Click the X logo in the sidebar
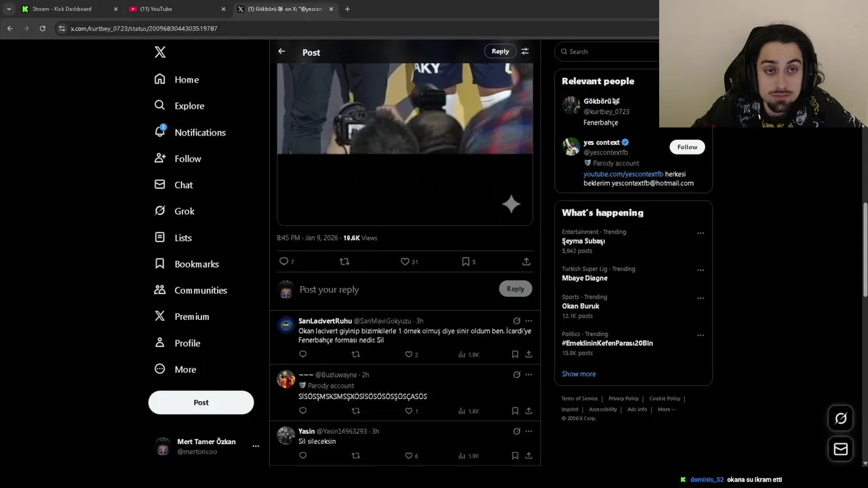 coord(160,52)
